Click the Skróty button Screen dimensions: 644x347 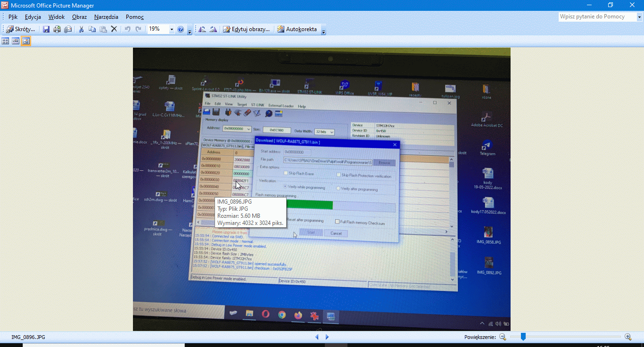[21, 29]
